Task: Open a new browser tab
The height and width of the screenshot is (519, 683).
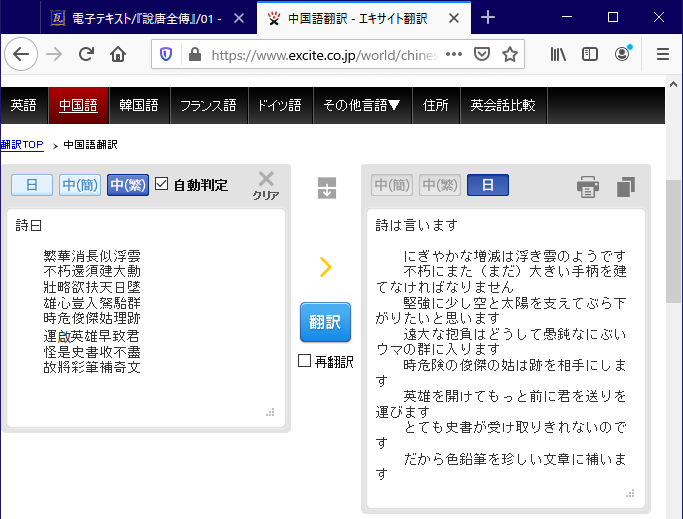Action: pyautogui.click(x=488, y=17)
